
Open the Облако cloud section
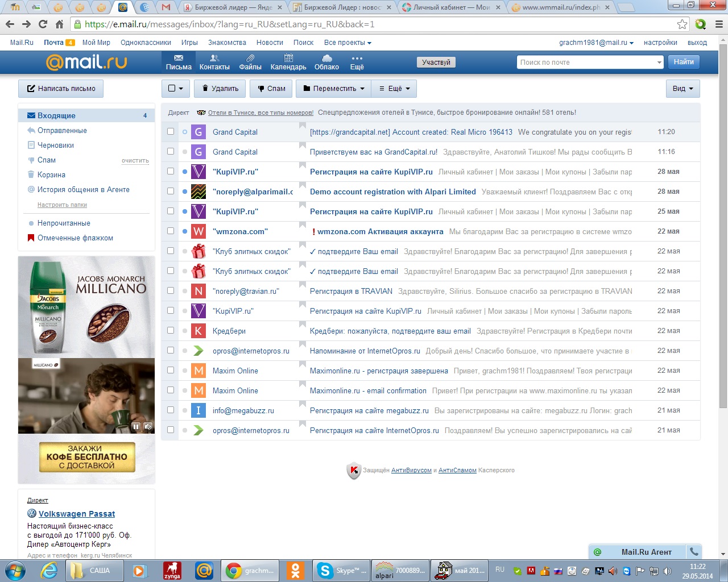tap(326, 63)
